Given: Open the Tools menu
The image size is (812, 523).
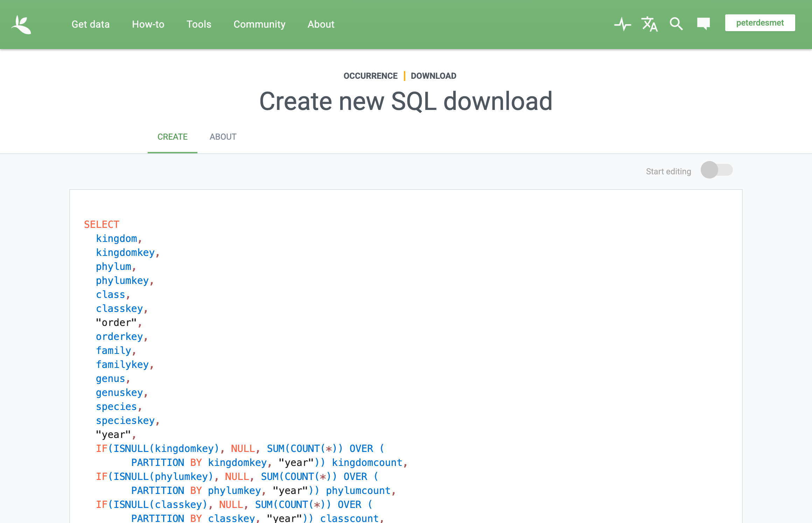Looking at the screenshot, I should [x=199, y=24].
